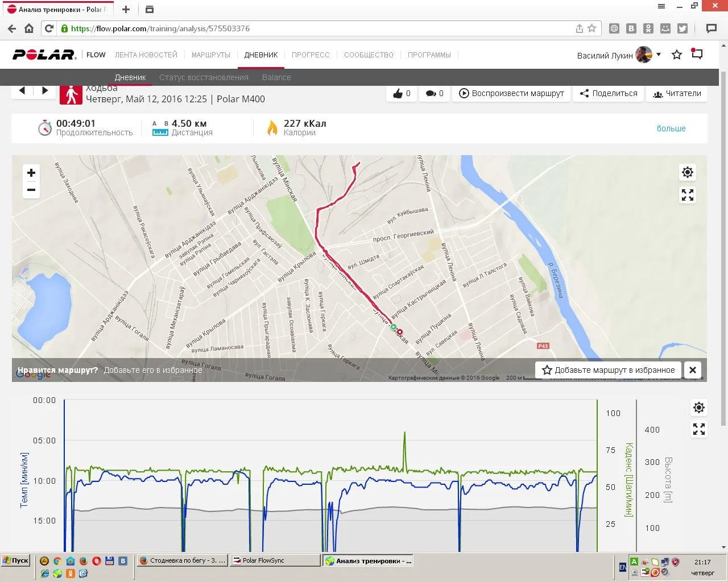Click the browser address bar
The height and width of the screenshot is (582, 728).
pos(318,28)
